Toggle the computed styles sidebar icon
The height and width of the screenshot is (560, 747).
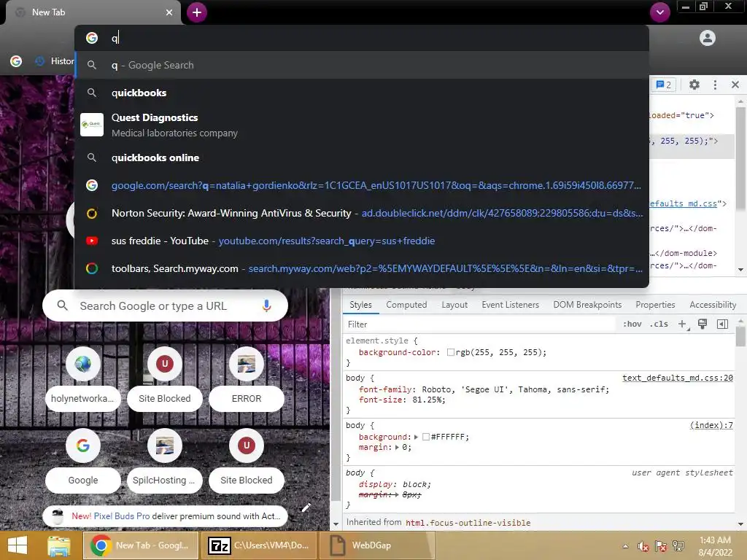(722, 324)
